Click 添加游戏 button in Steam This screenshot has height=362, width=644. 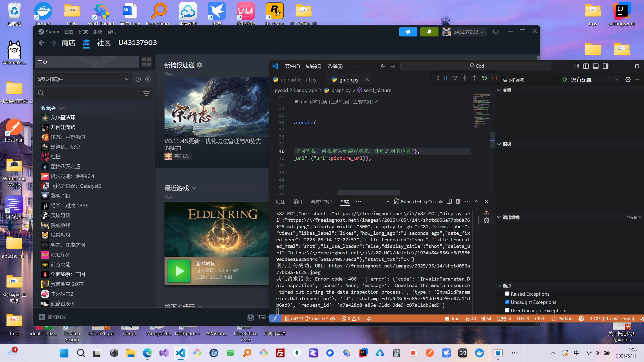52,317
